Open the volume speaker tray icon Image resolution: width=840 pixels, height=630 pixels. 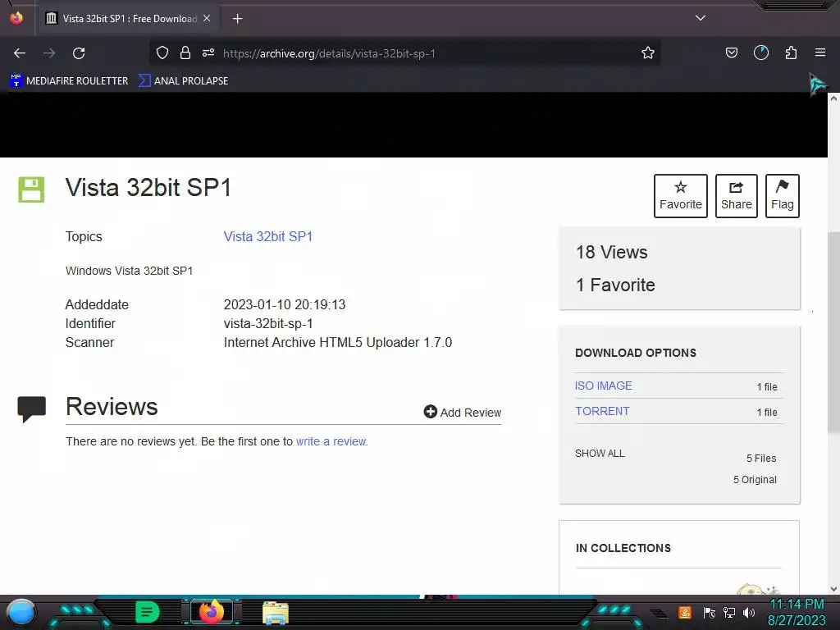click(x=749, y=612)
